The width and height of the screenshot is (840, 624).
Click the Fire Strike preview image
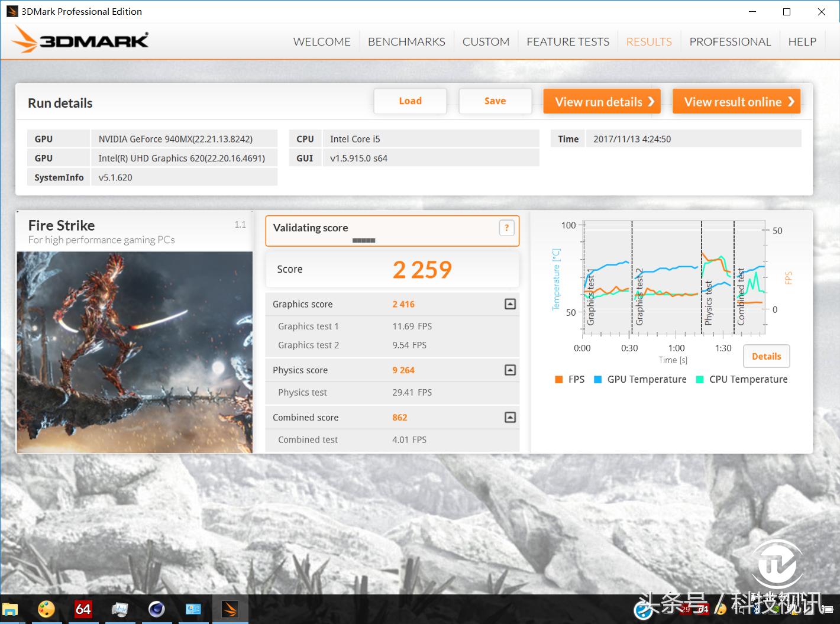pos(135,352)
